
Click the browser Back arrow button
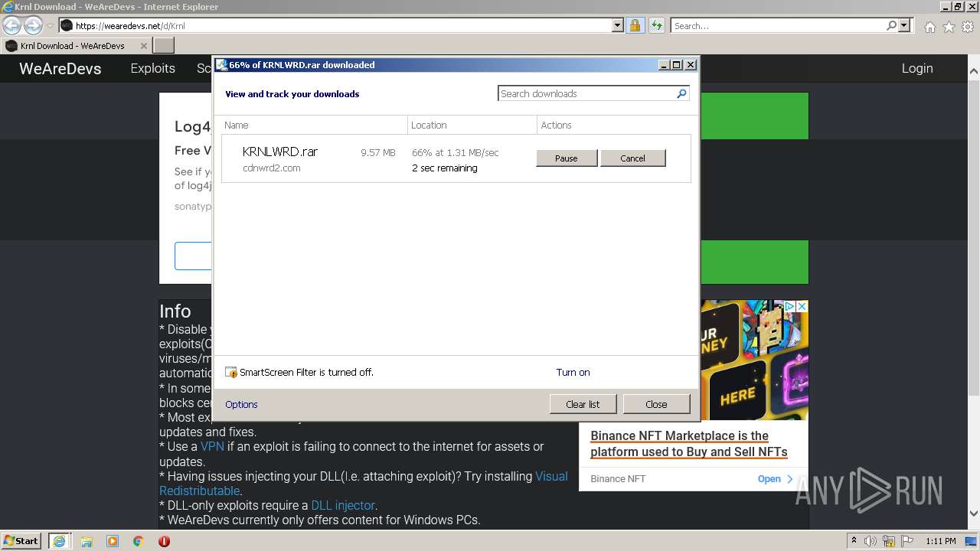coord(11,25)
